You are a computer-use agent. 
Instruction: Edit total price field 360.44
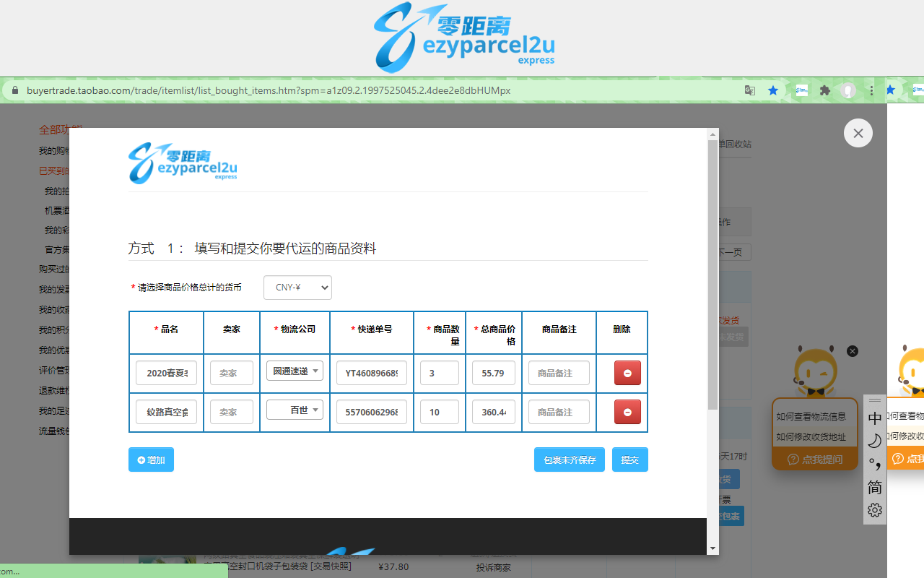click(x=494, y=412)
